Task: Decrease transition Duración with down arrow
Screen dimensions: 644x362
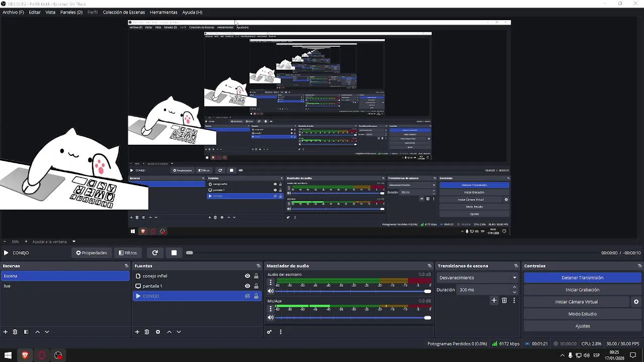Action: click(514, 292)
